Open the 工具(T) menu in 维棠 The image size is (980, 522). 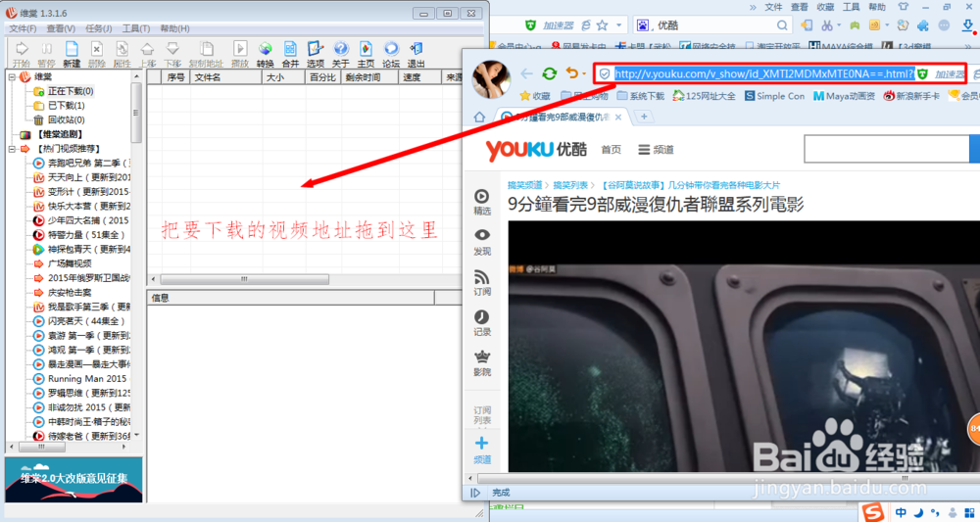point(136,28)
